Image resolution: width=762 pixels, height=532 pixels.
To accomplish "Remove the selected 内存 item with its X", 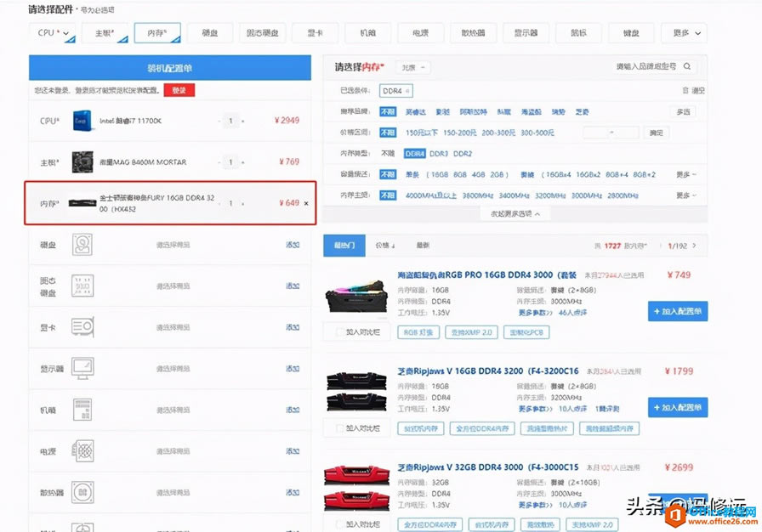I will coord(306,203).
